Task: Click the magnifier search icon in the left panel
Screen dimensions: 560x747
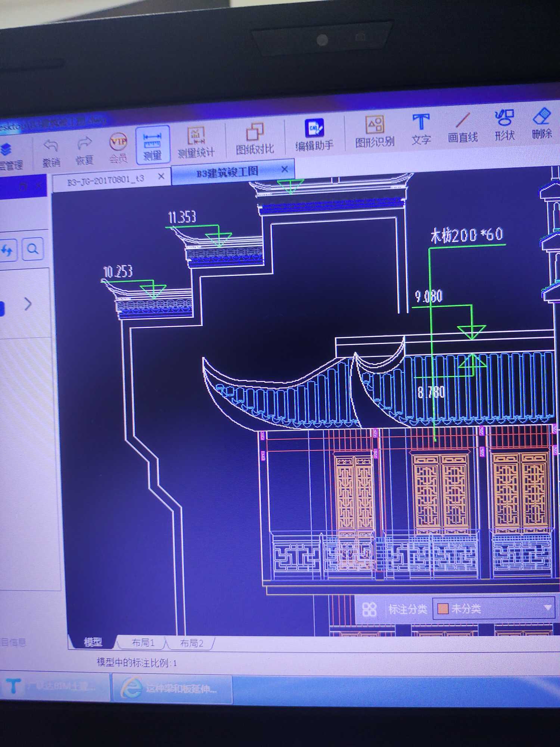Action: [33, 249]
